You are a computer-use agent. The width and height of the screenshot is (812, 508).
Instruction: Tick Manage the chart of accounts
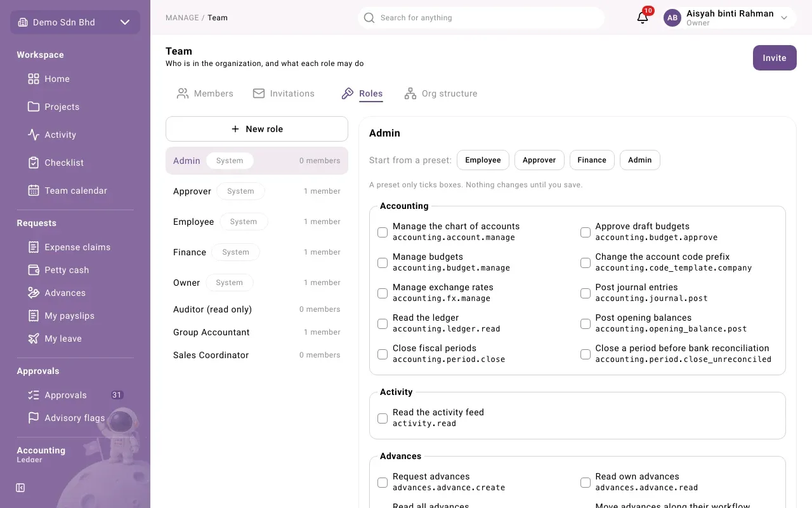[x=383, y=232]
